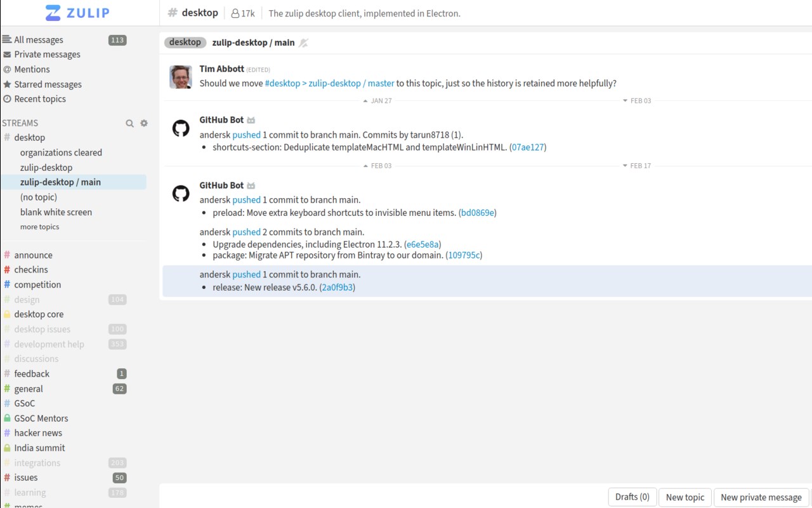Open the competition stream
The height and width of the screenshot is (508, 812).
(x=37, y=285)
